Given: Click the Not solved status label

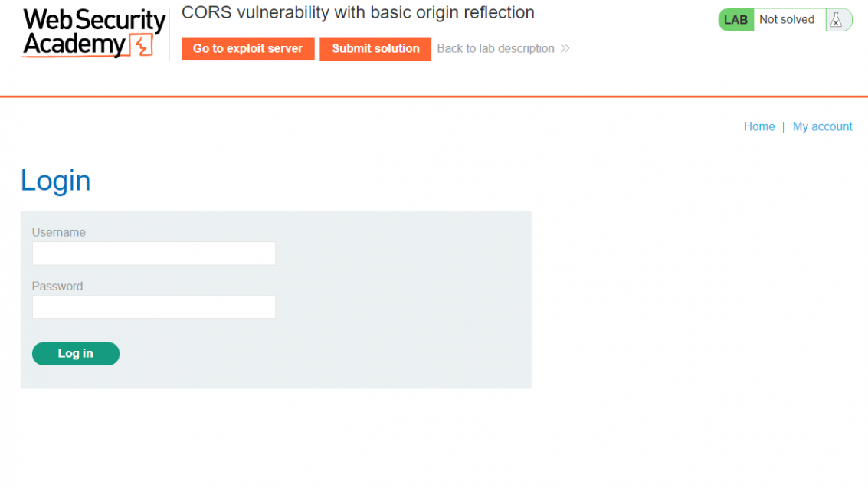Looking at the screenshot, I should pyautogui.click(x=787, y=20).
